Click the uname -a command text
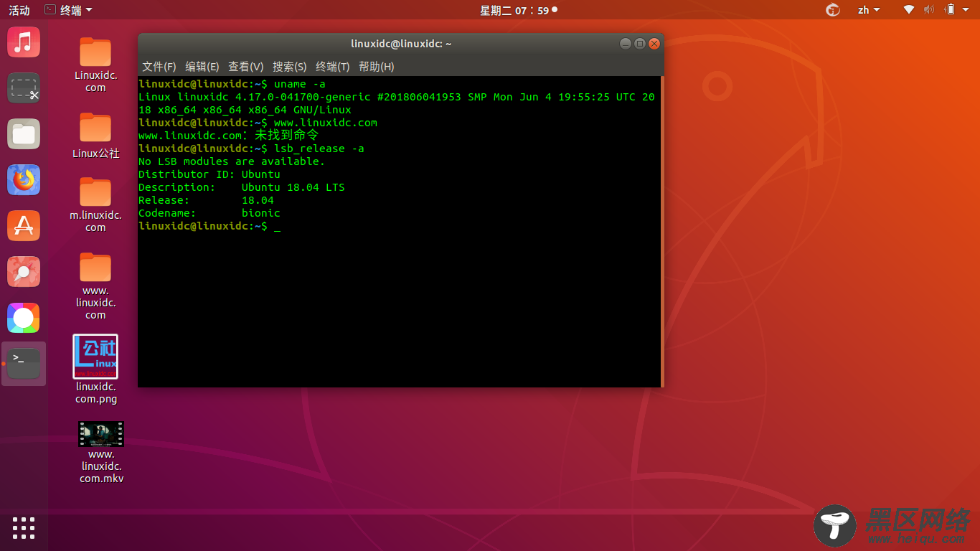 tap(300, 84)
